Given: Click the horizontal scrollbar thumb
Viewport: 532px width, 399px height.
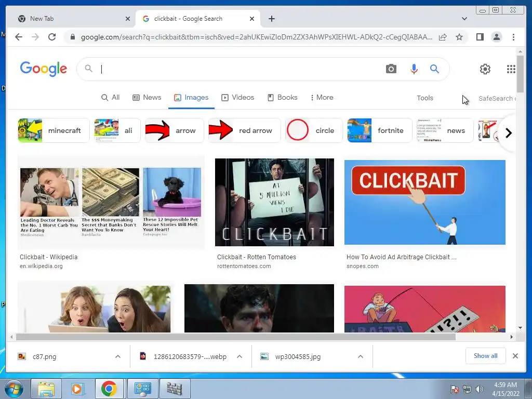Looking at the screenshot, I should pyautogui.click(x=236, y=337).
